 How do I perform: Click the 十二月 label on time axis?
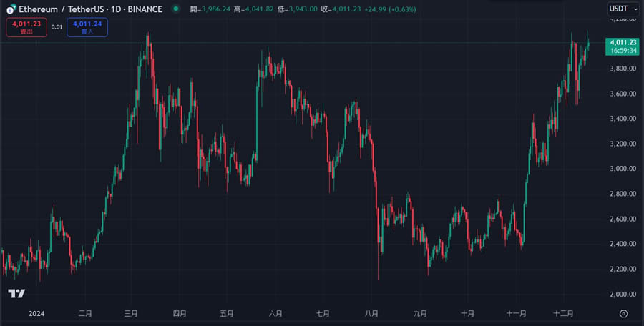point(565,313)
